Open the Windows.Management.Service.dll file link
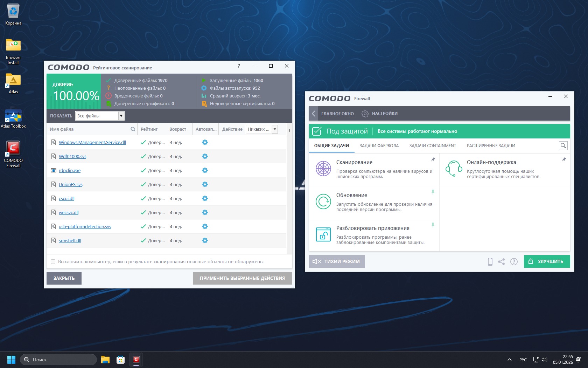This screenshot has width=588, height=368. pyautogui.click(x=92, y=142)
